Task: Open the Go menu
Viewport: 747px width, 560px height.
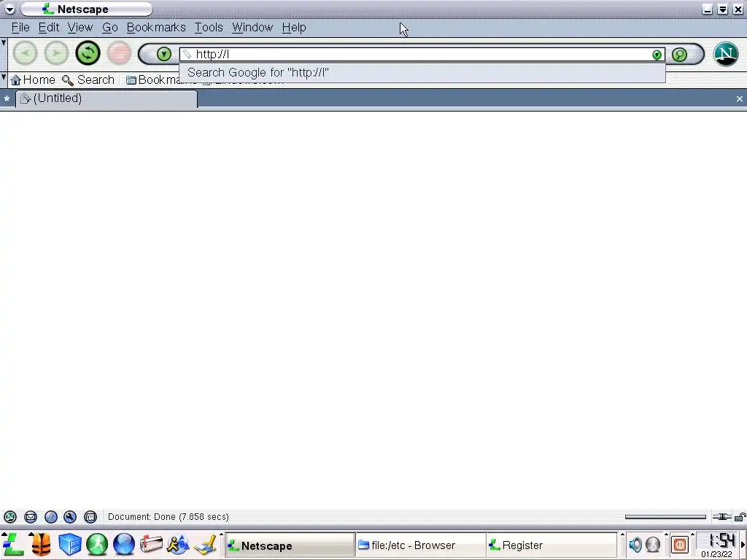Action: pos(109,28)
